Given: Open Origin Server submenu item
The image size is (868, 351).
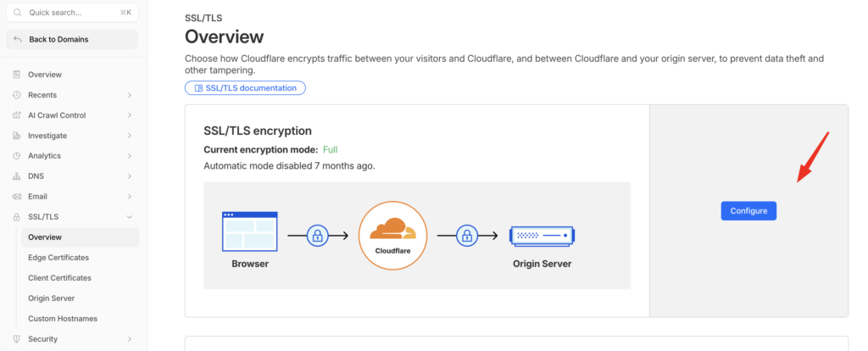Looking at the screenshot, I should pyautogui.click(x=51, y=298).
